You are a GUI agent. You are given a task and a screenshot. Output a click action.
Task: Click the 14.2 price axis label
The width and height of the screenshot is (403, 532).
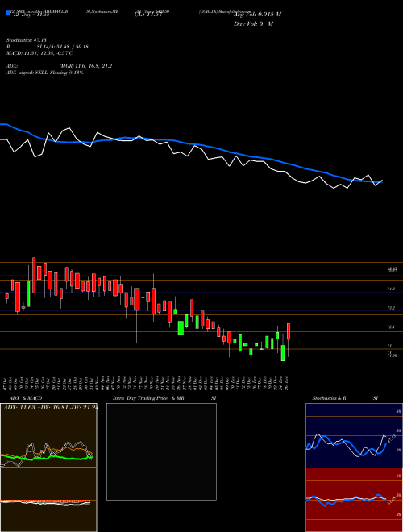coord(391,289)
